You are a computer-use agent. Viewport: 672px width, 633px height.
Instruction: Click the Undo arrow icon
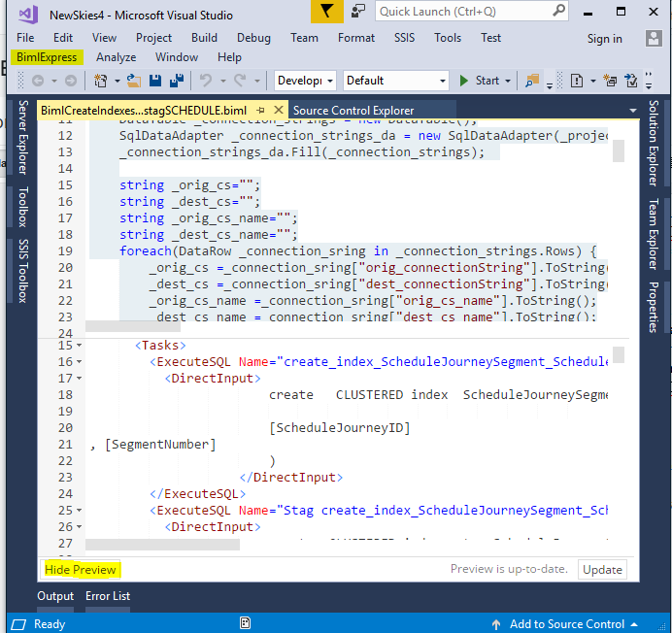click(x=206, y=81)
